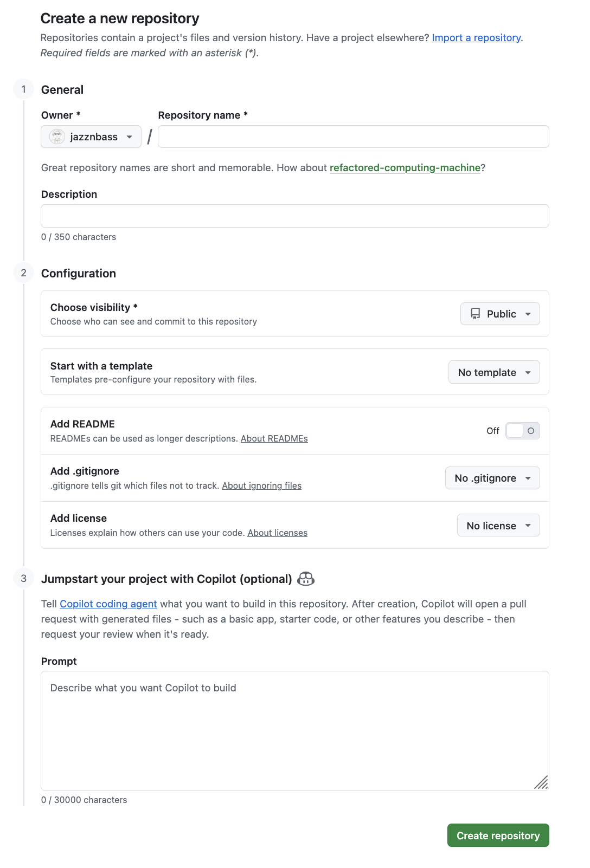Image resolution: width=590 pixels, height=868 pixels.
Task: Click the jazznbass owner avatar icon
Action: 57,137
